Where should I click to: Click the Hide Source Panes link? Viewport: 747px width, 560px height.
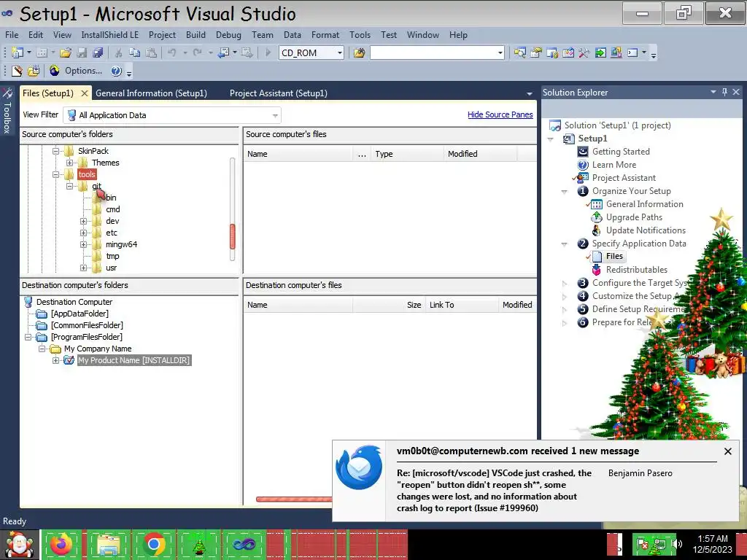click(x=500, y=114)
